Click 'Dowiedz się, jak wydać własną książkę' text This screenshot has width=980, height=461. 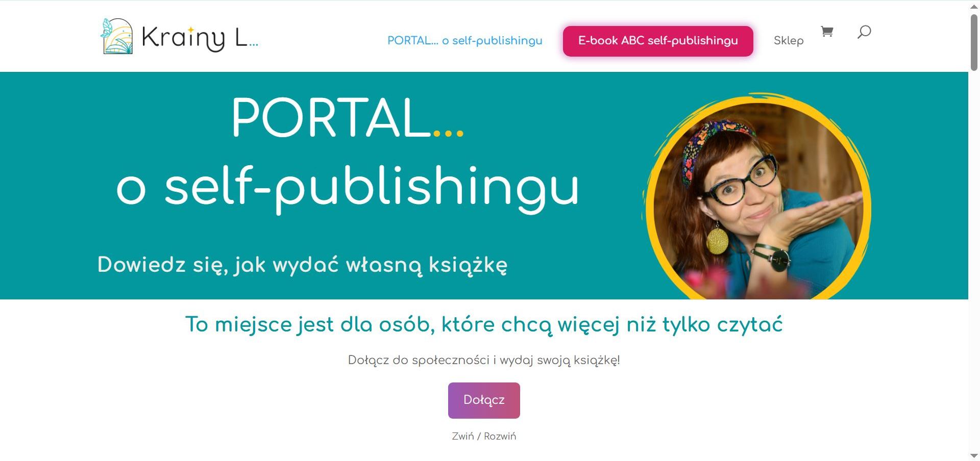[x=302, y=265]
